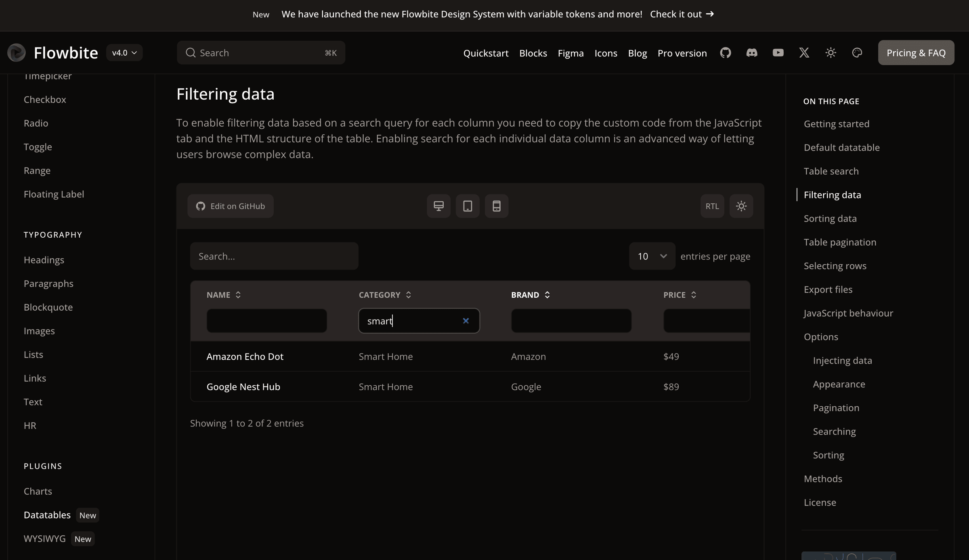969x560 pixels.
Task: Open the theme color palette icon
Action: click(857, 53)
